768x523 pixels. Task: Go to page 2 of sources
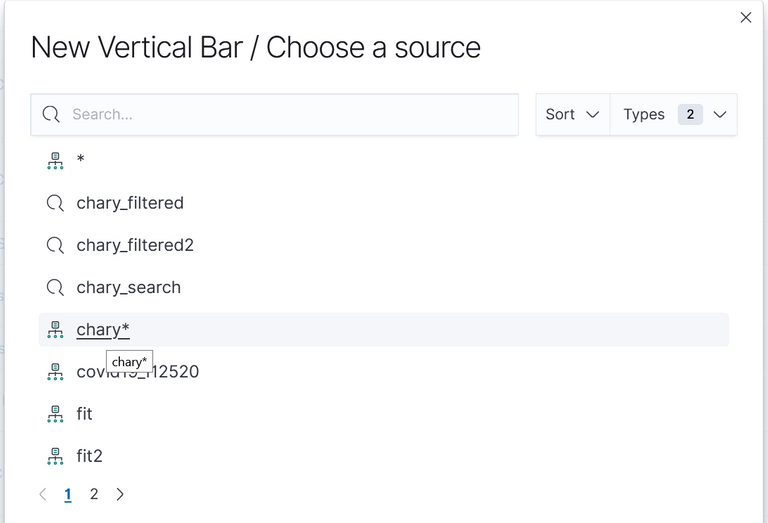coord(94,494)
